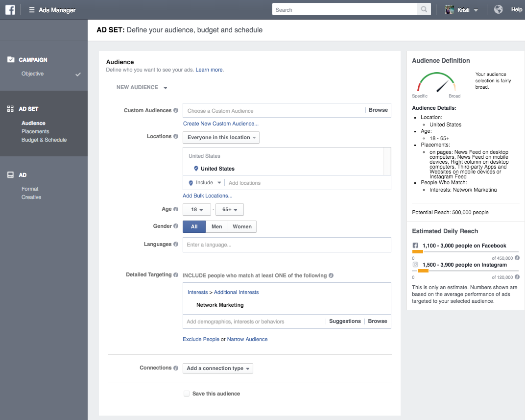Click the info icon next to 'of 450,000'
The width and height of the screenshot is (525, 420).
[517, 258]
